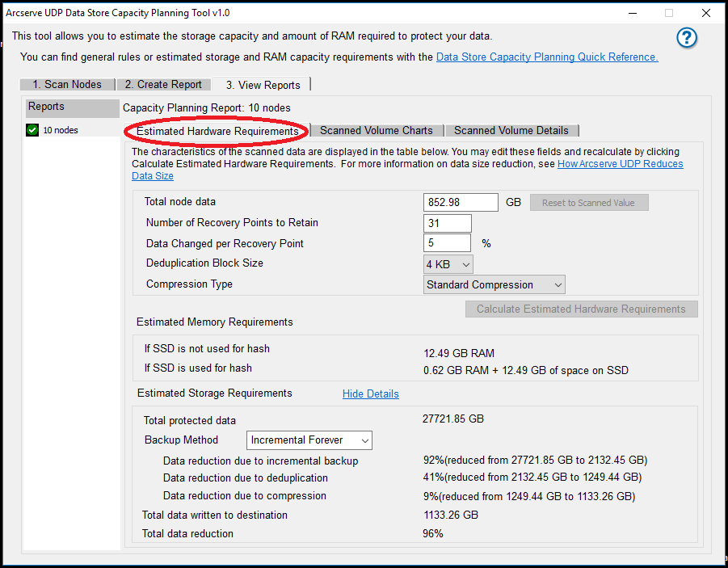728x568 pixels.
Task: Open Estimated Hardware Requirements tab
Action: (x=217, y=132)
